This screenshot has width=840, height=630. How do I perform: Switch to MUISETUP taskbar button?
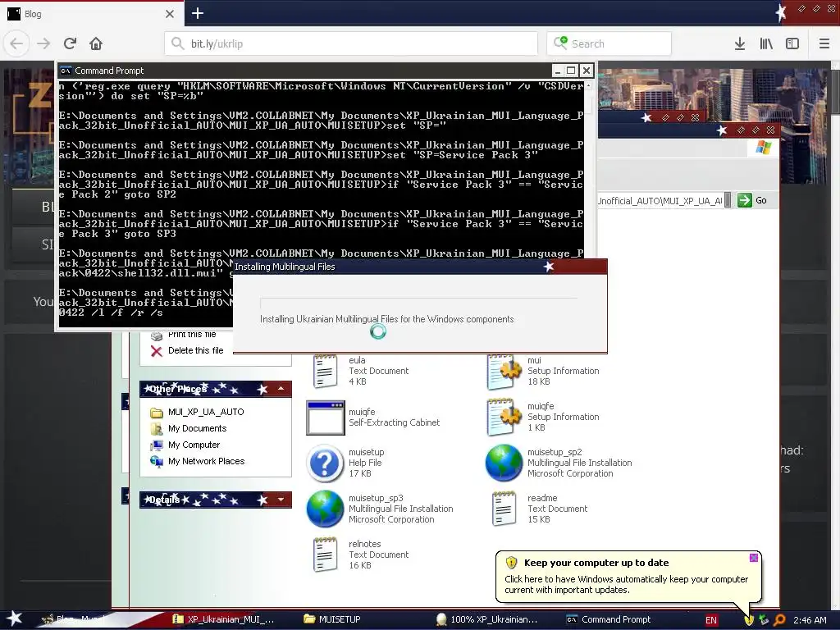tap(332, 619)
